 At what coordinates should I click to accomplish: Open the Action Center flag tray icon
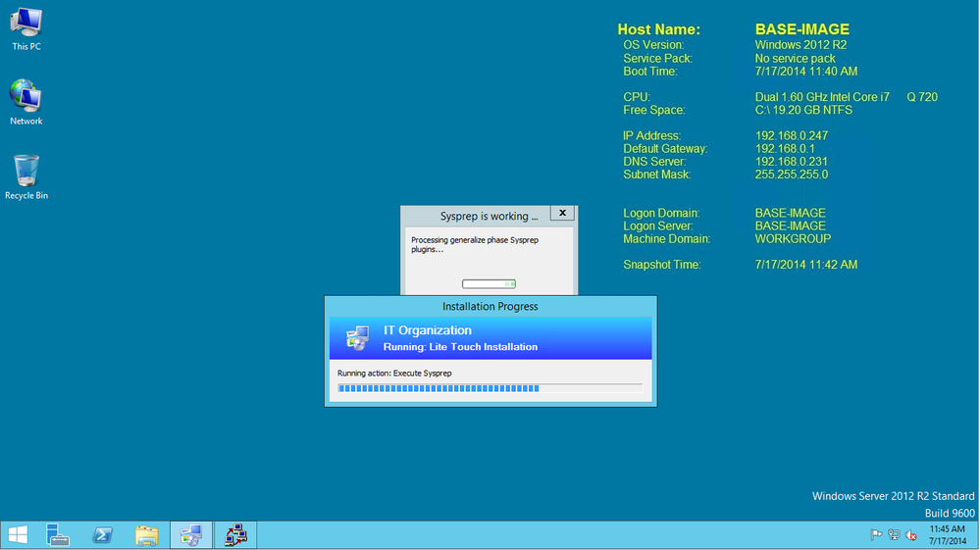point(876,535)
